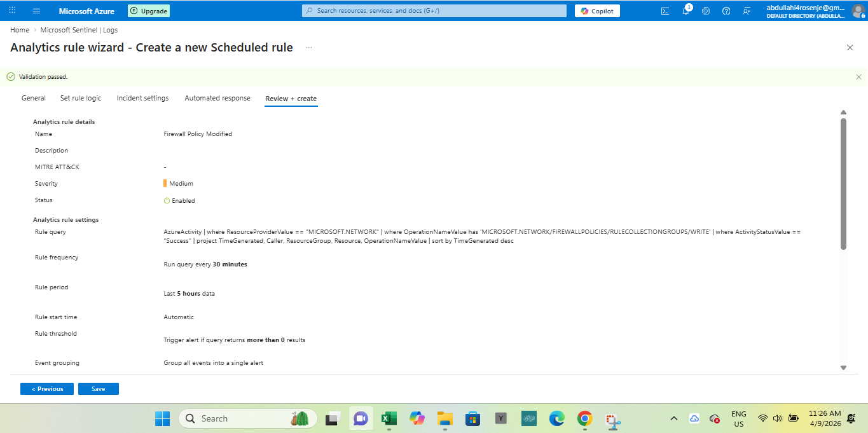The width and height of the screenshot is (868, 433).
Task: Open the help question mark icon
Action: click(726, 11)
